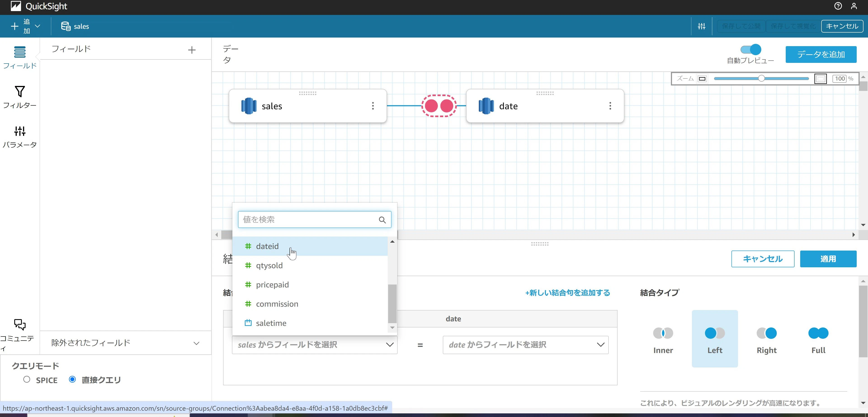This screenshot has width=868, height=417.
Task: Open the date table three-dot menu
Action: (x=610, y=106)
